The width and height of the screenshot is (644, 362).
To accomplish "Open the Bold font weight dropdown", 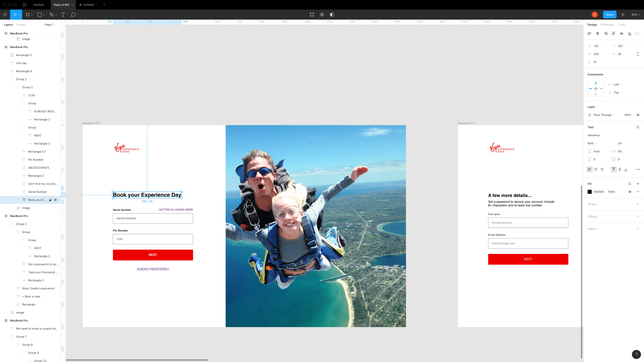I will (x=592, y=143).
